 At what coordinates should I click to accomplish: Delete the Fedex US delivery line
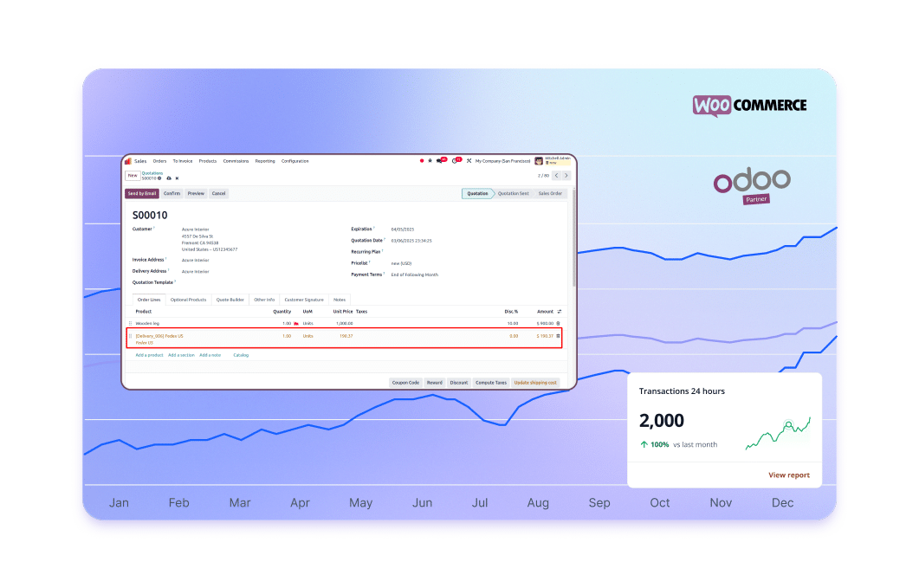click(558, 336)
